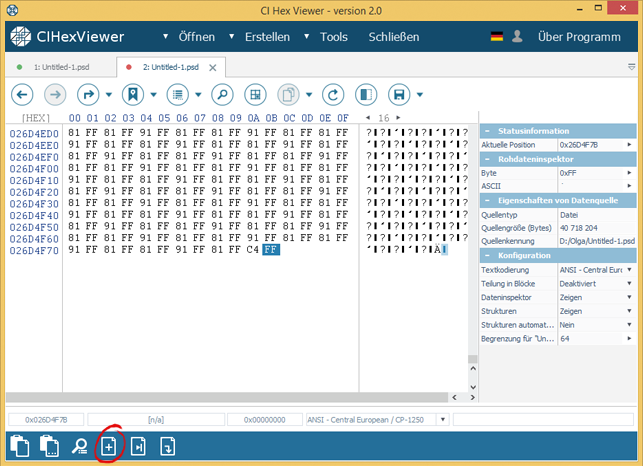Screen dimensions: 643x466
Task: Click the copy icon in bottom bar
Action: tap(19, 446)
